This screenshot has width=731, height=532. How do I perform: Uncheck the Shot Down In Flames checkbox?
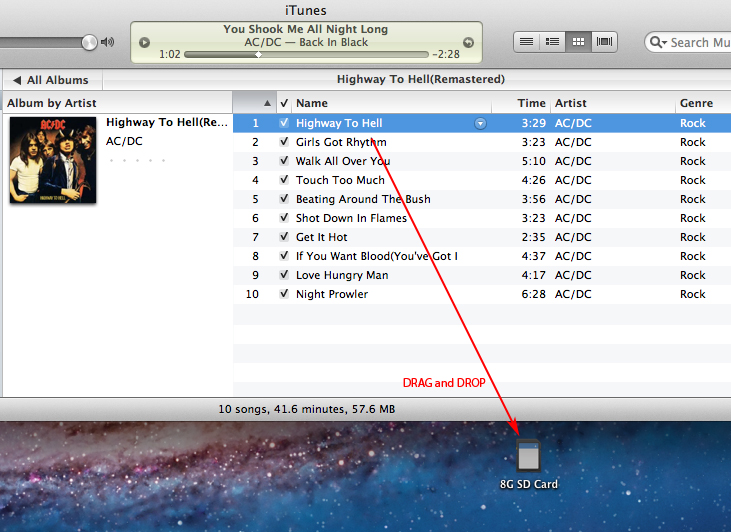click(284, 218)
